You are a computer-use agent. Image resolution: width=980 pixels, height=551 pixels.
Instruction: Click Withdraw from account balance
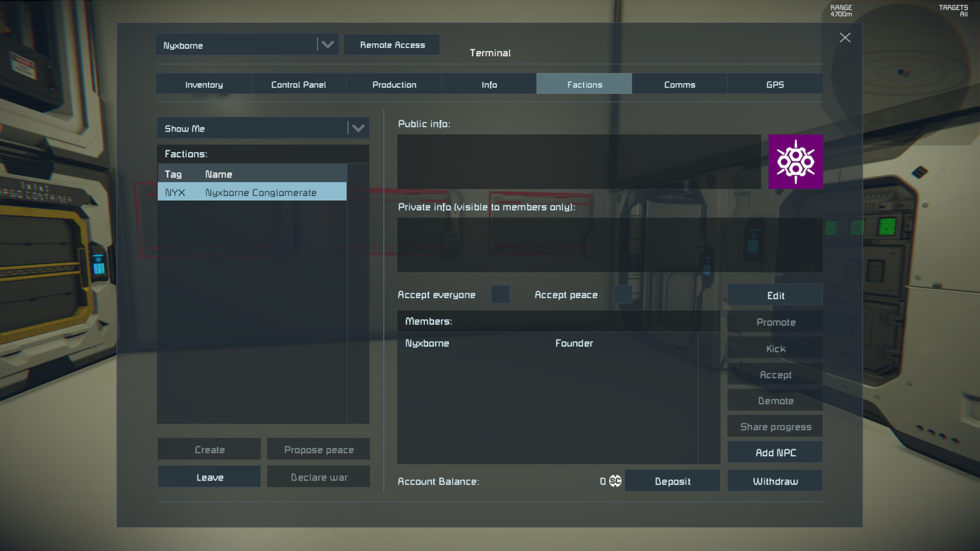tap(775, 481)
